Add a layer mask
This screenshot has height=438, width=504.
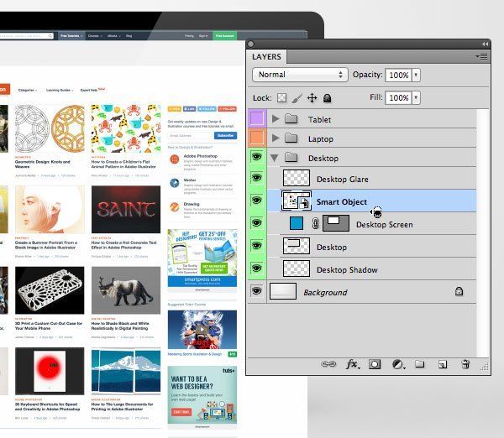pos(375,364)
